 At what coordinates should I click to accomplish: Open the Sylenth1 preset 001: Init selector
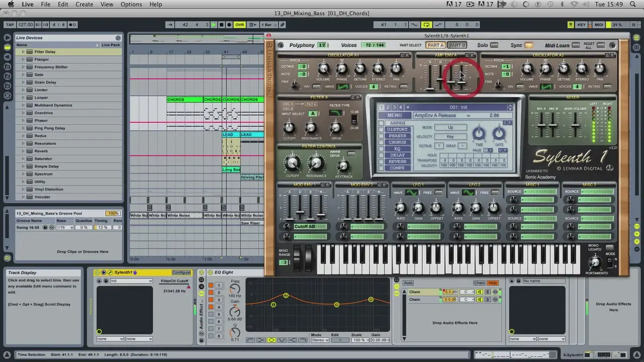pos(459,107)
